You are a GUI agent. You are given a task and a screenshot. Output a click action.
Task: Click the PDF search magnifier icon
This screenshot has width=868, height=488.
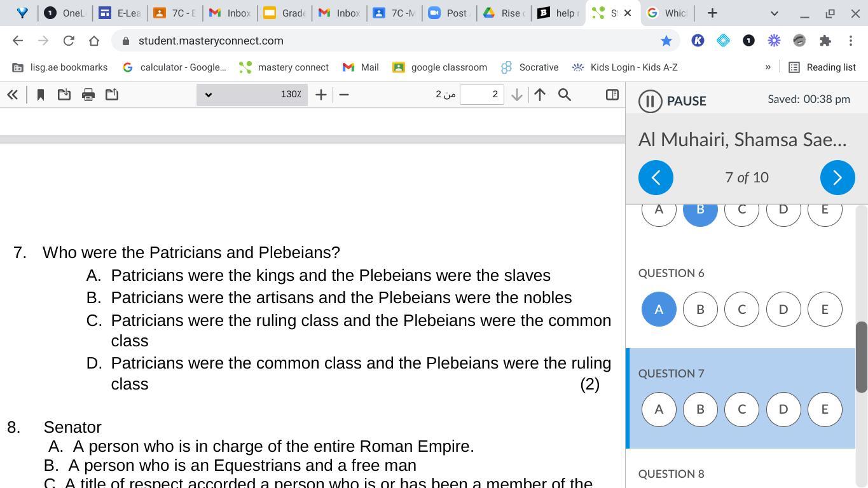click(564, 95)
